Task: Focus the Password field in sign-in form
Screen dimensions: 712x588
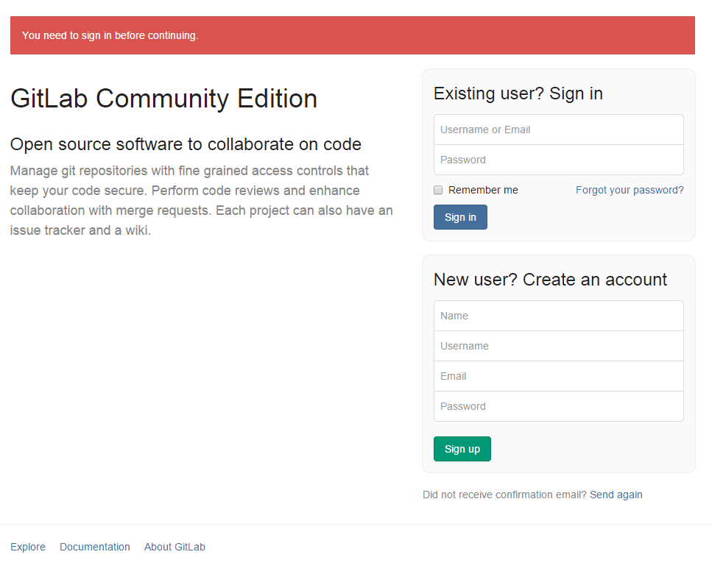Action: tap(559, 160)
